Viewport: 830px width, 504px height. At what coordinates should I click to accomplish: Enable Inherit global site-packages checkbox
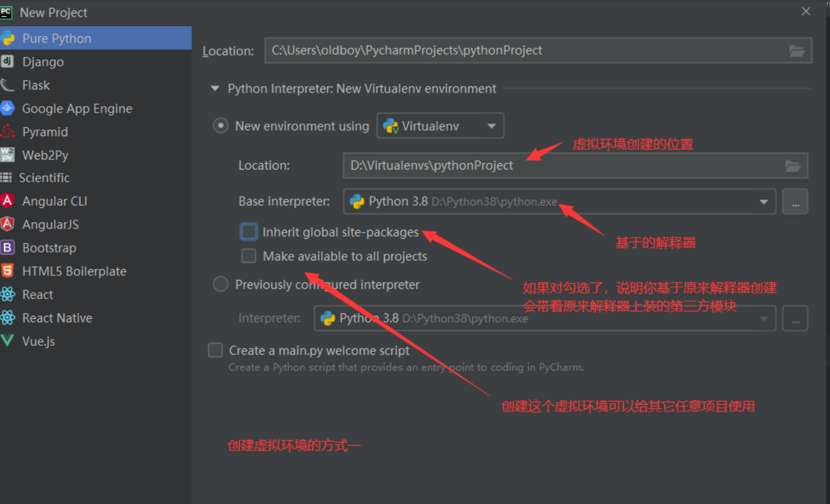pos(249,232)
